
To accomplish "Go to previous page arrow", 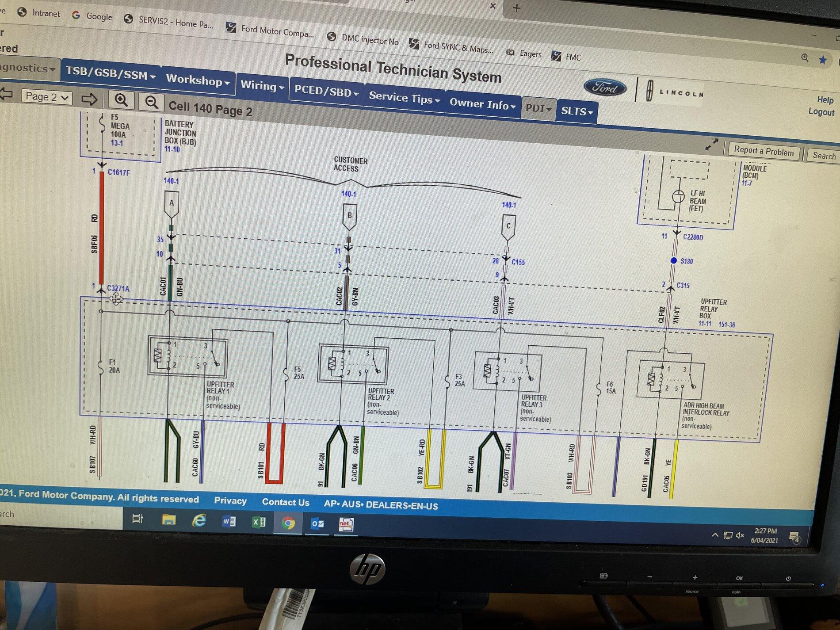I will click(x=6, y=94).
